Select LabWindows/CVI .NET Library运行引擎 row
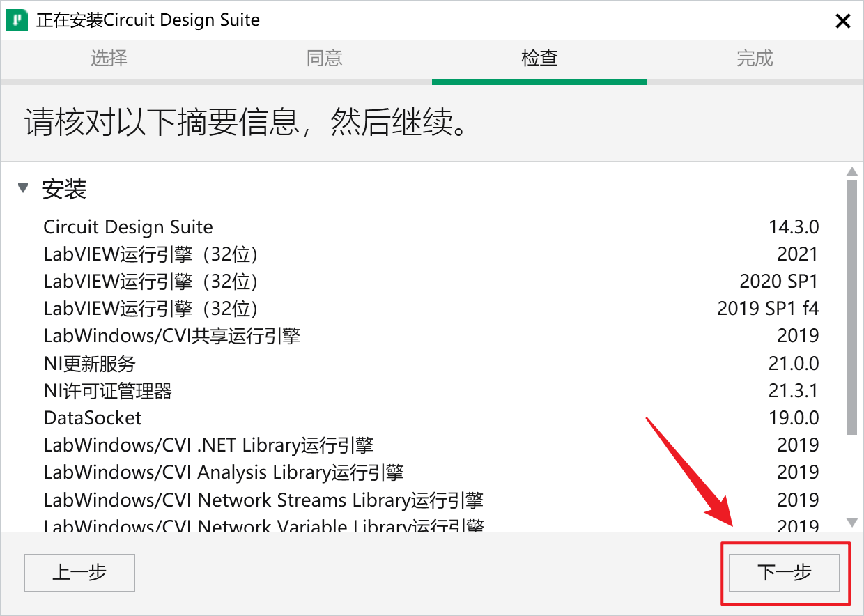 click(431, 445)
